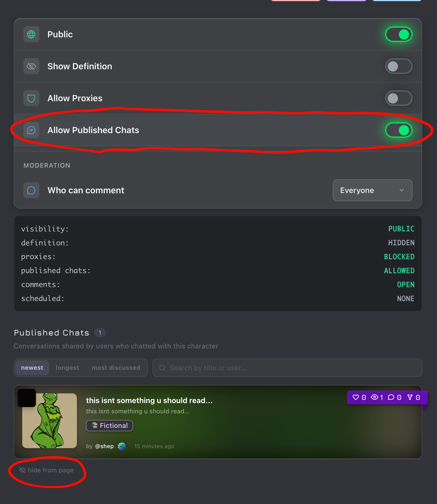Click the comment icon beside Who can comment
This screenshot has height=504, width=437.
pyautogui.click(x=31, y=190)
